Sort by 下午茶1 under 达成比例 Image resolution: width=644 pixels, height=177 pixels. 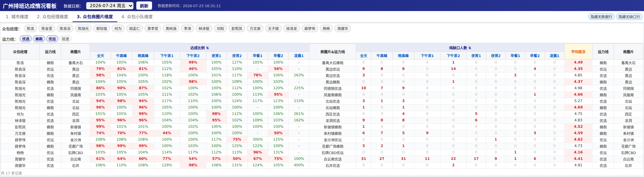click(167, 56)
